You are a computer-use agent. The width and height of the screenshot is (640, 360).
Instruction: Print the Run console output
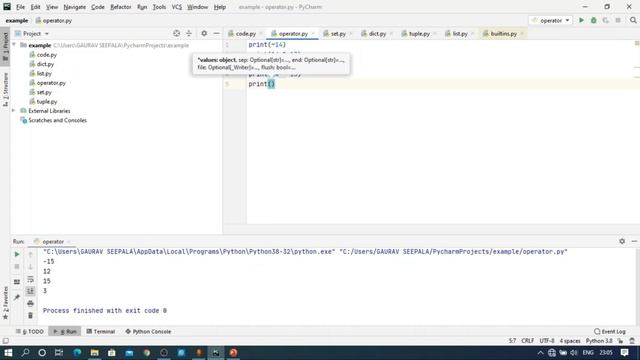point(30,303)
